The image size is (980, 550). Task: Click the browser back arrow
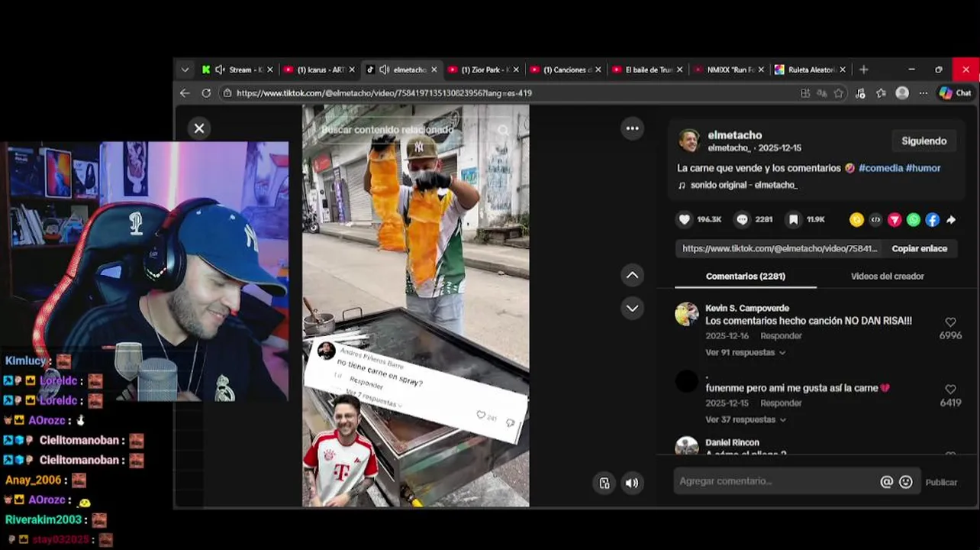point(185,93)
